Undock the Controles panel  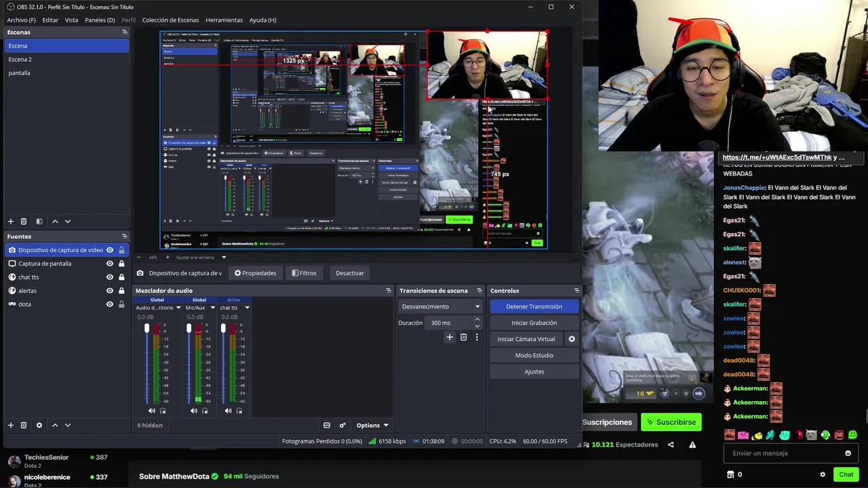pos(576,290)
